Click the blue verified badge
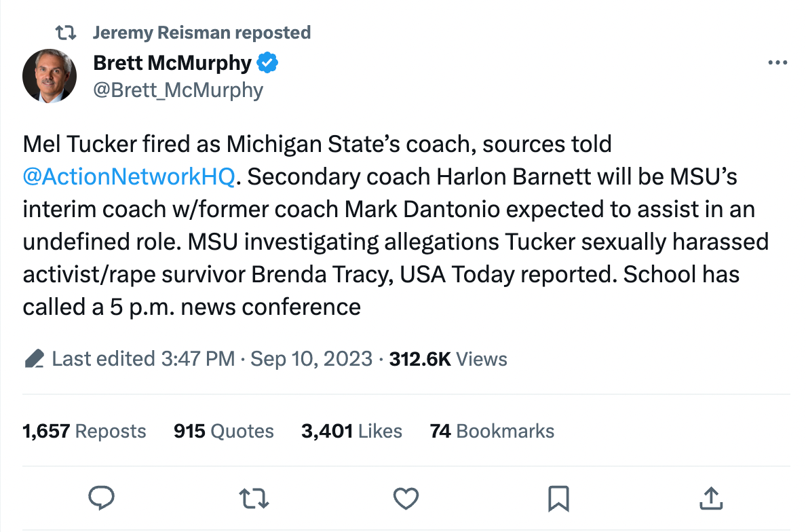 pos(268,63)
